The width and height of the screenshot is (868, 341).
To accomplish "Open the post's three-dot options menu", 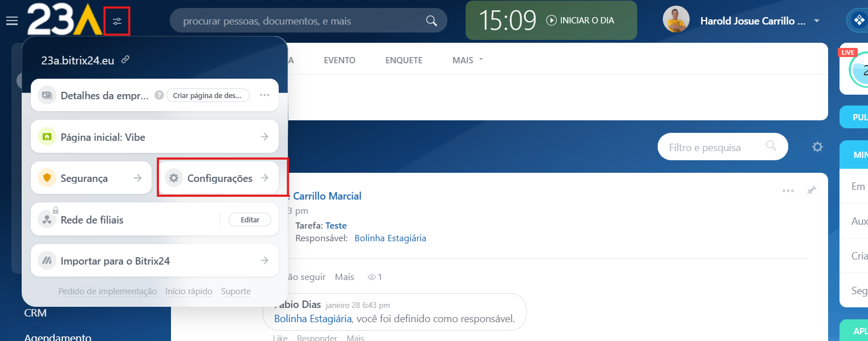I will coord(788,190).
